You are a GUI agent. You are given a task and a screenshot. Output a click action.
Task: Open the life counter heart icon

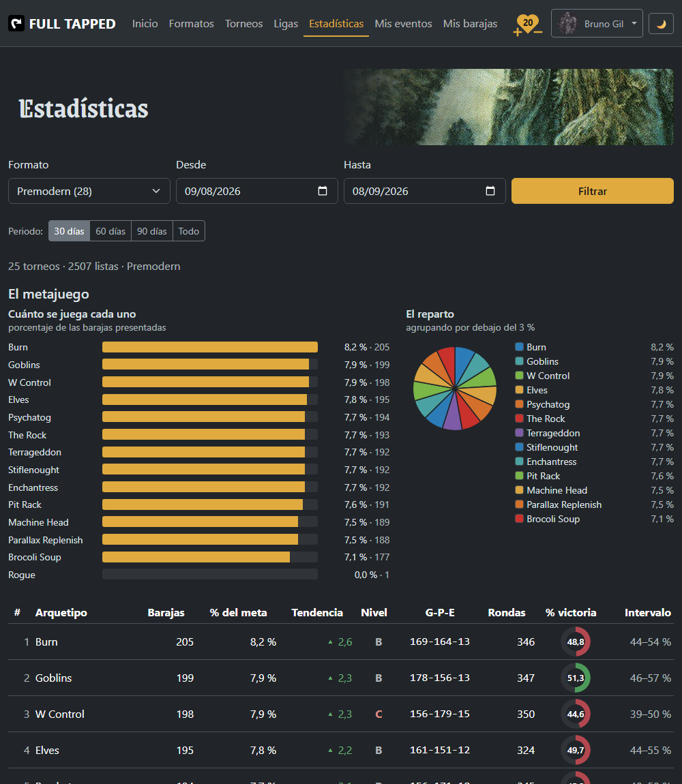(x=528, y=24)
